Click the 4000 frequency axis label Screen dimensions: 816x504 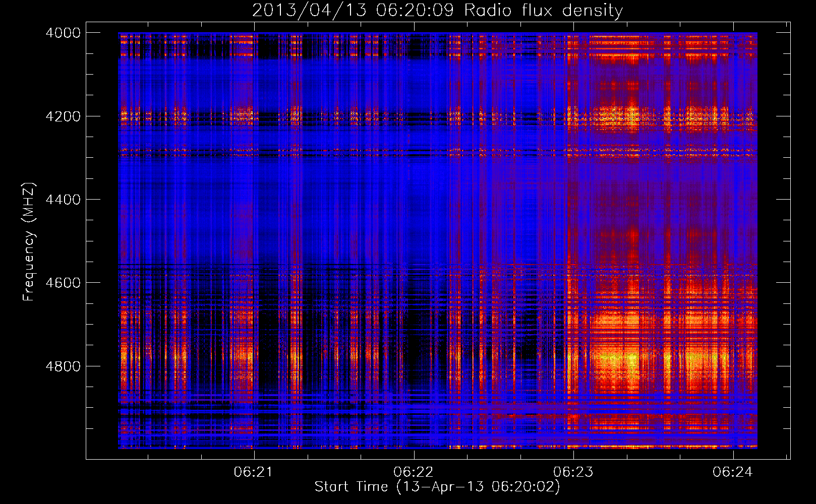(x=63, y=33)
